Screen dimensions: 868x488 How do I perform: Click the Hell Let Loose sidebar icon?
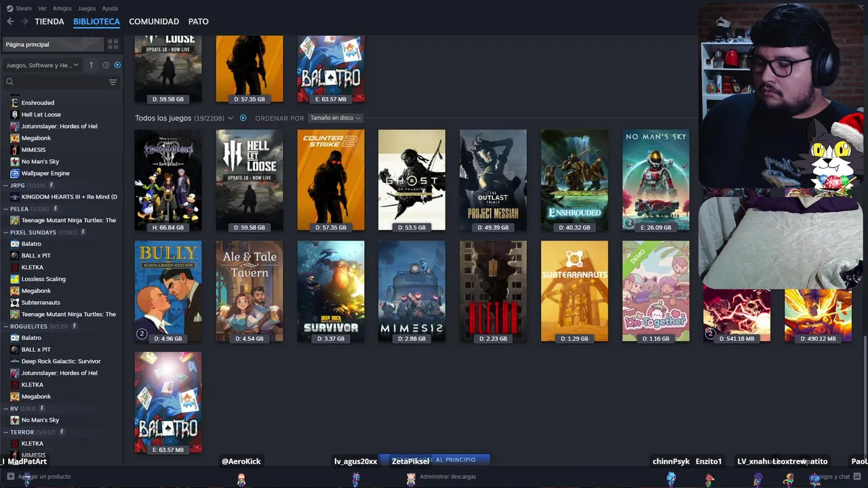15,115
